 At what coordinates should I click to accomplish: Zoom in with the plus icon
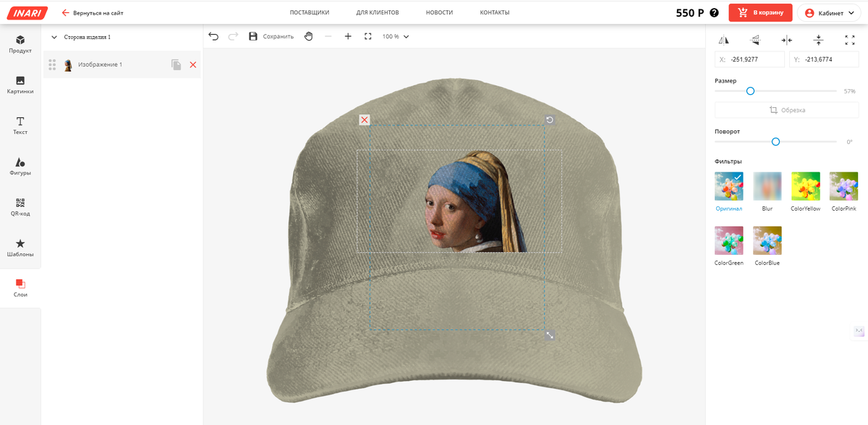tap(348, 36)
